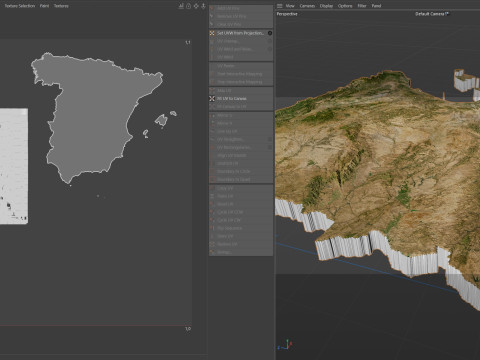This screenshot has height=360, width=480.
Task: Click the move-view icon above UV editor
Action: 196,6
